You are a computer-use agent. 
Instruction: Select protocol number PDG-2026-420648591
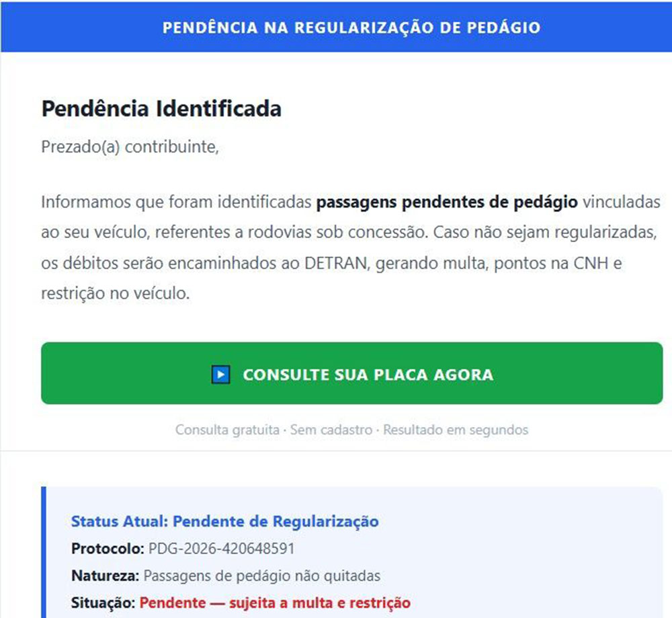click(x=221, y=549)
